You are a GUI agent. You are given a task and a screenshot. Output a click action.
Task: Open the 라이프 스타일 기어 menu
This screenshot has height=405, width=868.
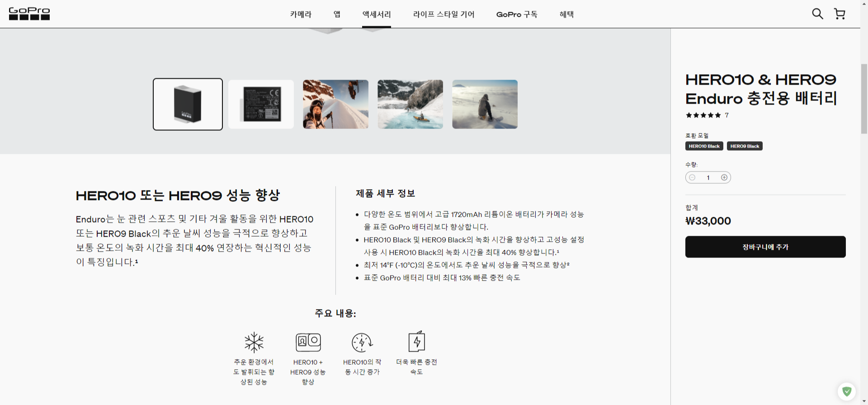(443, 14)
